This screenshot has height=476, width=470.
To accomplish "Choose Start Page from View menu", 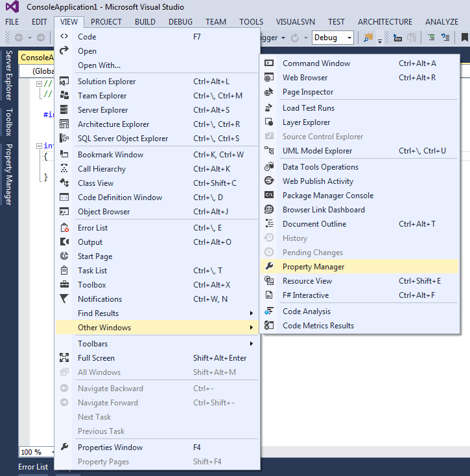I will pyautogui.click(x=157, y=256).
